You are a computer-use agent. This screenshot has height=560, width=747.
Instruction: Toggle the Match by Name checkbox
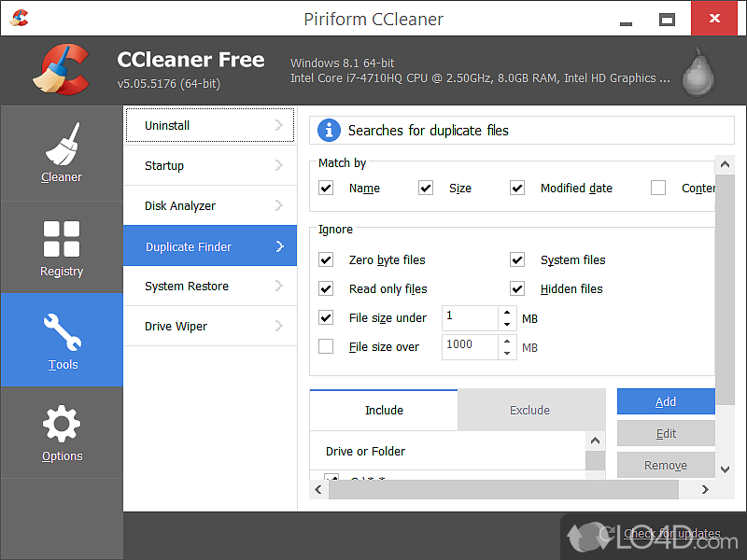tap(326, 188)
